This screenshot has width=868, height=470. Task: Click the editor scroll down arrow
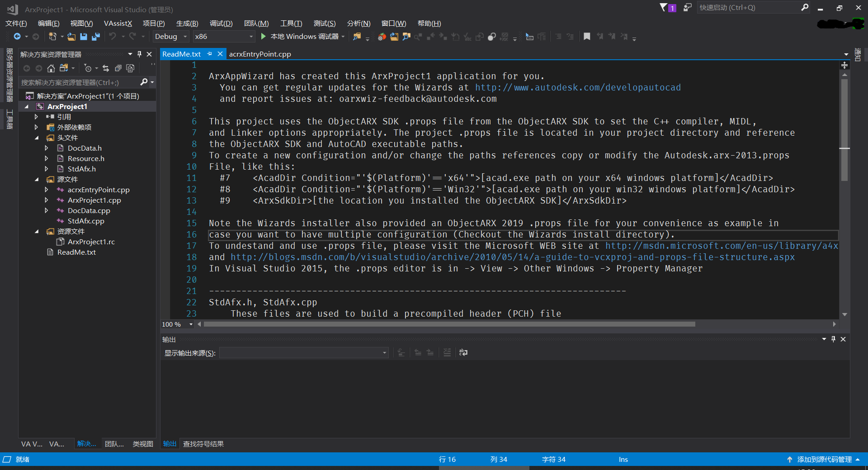(x=844, y=314)
